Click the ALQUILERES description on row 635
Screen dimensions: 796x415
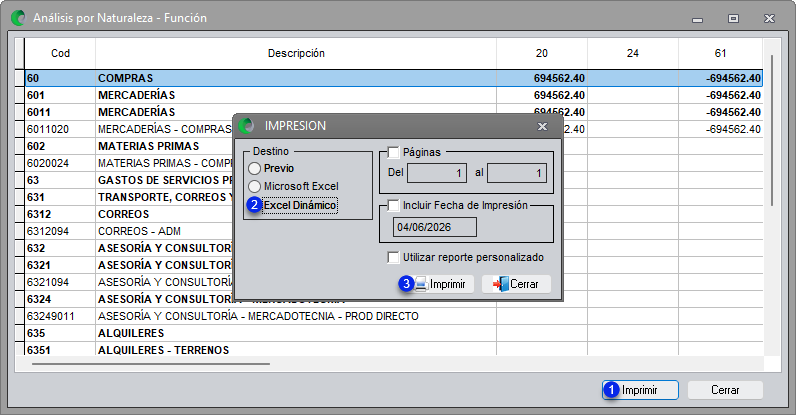131,334
